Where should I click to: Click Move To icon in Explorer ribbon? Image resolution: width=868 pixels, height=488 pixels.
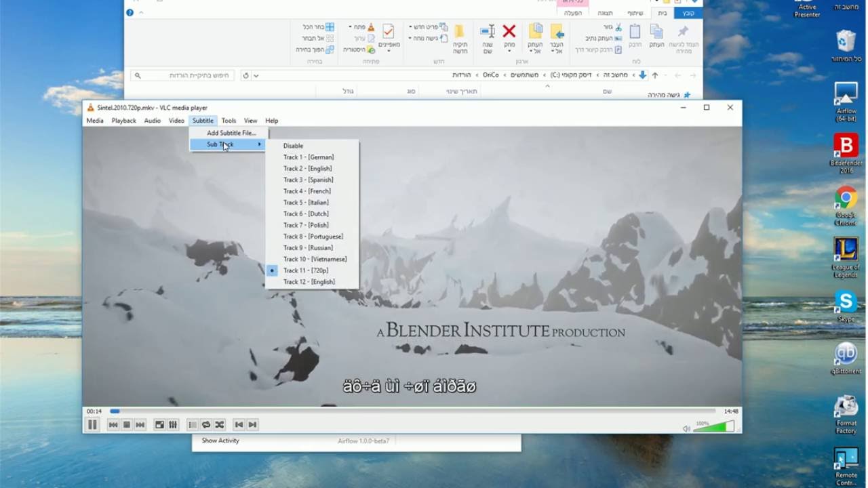coord(557,31)
